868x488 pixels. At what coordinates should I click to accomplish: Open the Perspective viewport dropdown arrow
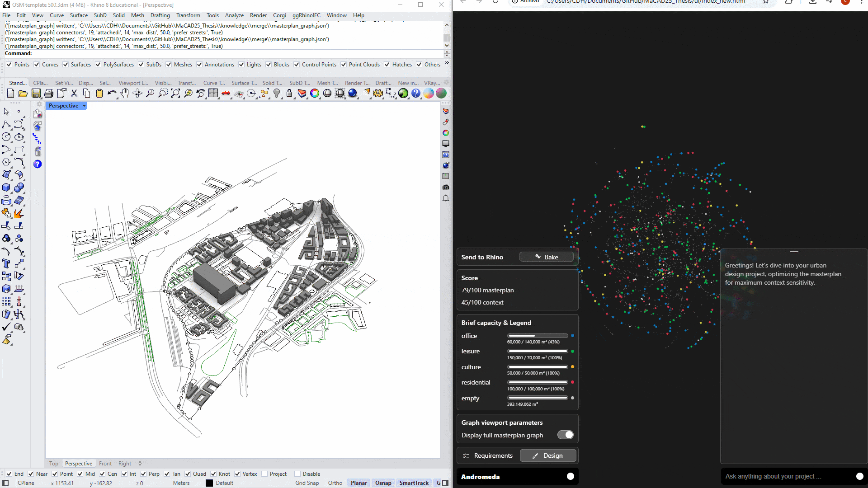84,106
